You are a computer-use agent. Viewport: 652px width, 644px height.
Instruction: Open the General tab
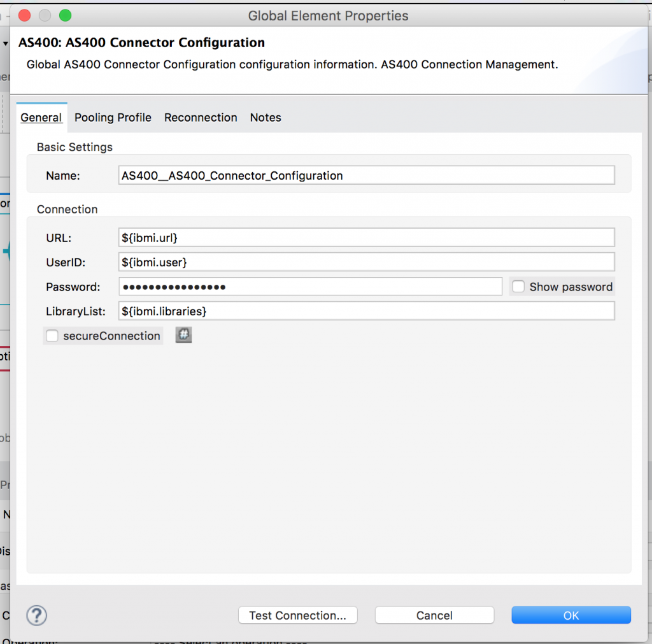tap(41, 118)
